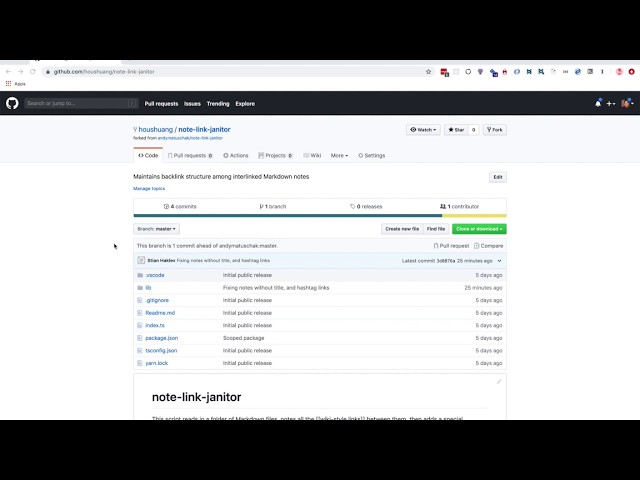The image size is (640, 480).
Task: Open the Watch dropdown
Action: pyautogui.click(x=423, y=130)
